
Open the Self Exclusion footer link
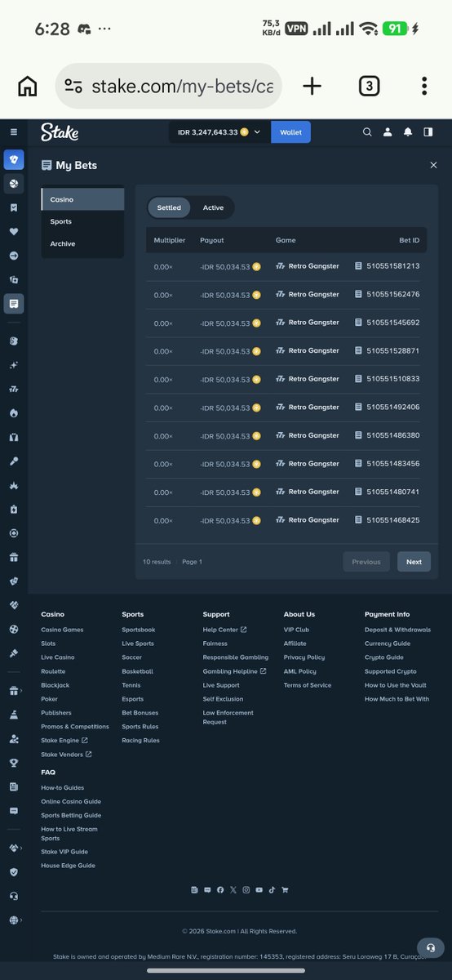(x=223, y=699)
